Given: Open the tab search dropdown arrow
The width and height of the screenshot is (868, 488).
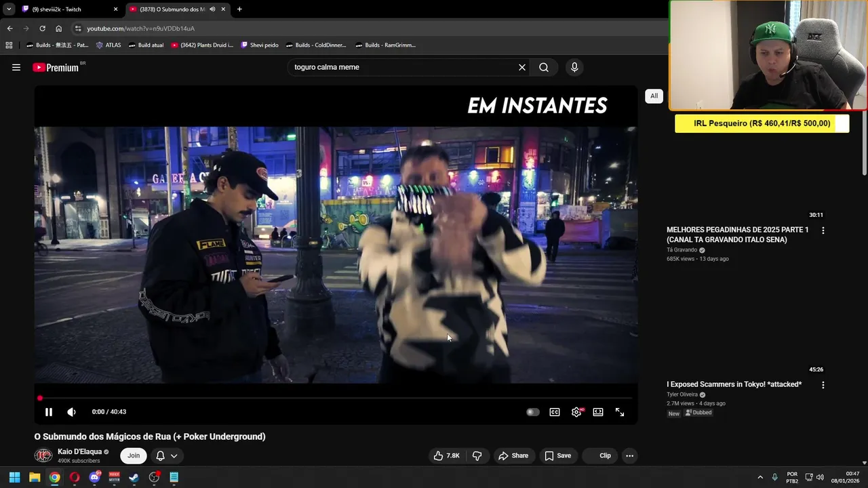Looking at the screenshot, I should (9, 9).
